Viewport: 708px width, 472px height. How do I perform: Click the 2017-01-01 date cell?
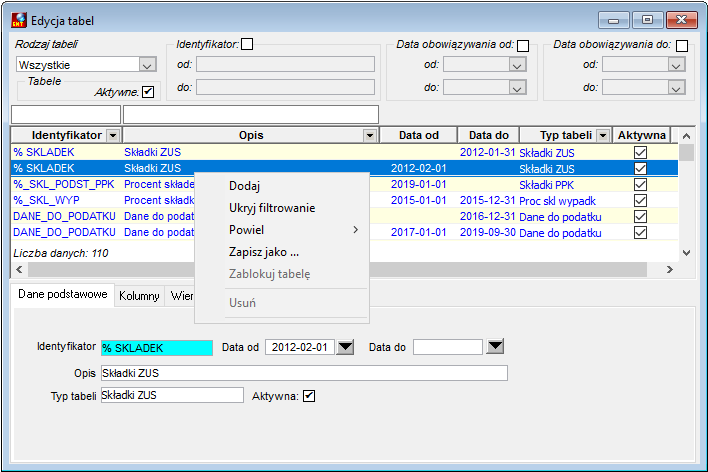pyautogui.click(x=419, y=233)
